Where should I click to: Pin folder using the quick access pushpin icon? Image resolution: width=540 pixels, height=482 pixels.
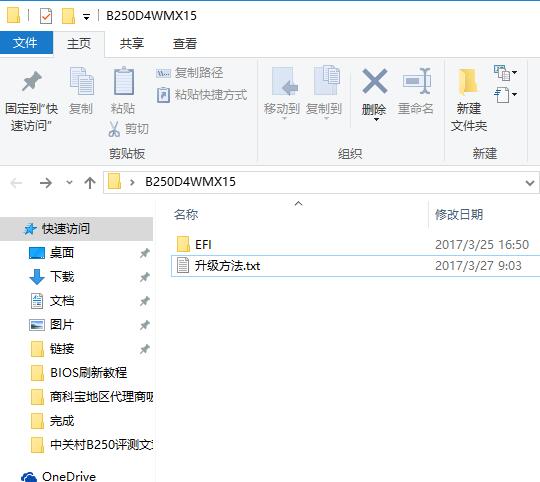point(32,81)
